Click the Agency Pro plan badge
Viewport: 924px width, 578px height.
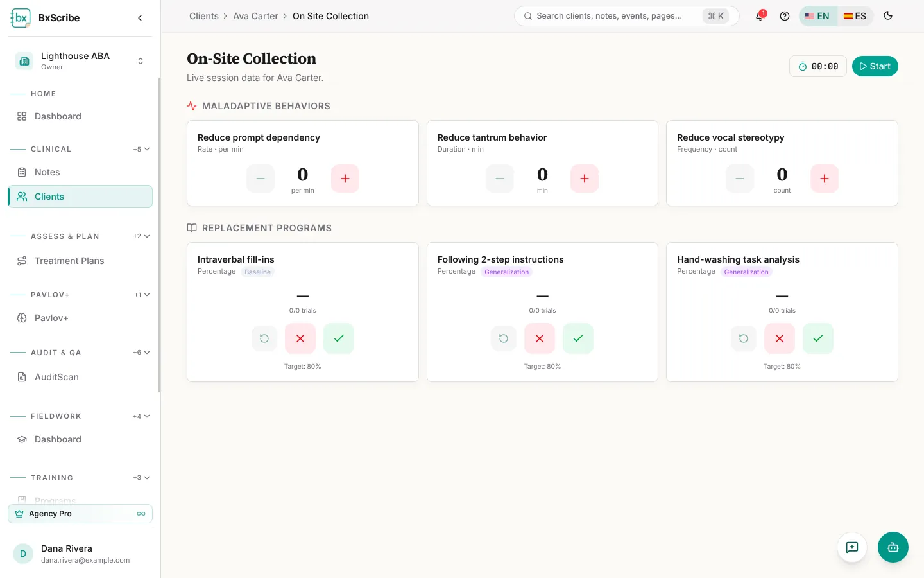80,514
